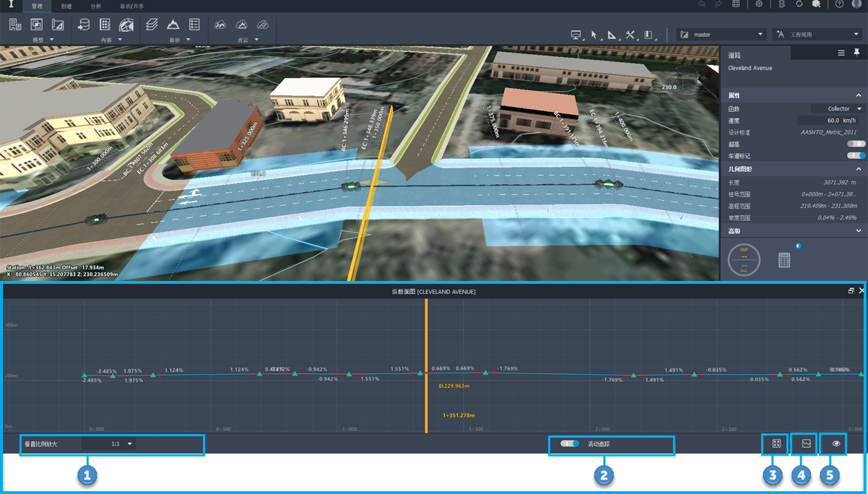Open the data sources database icon

point(83,25)
